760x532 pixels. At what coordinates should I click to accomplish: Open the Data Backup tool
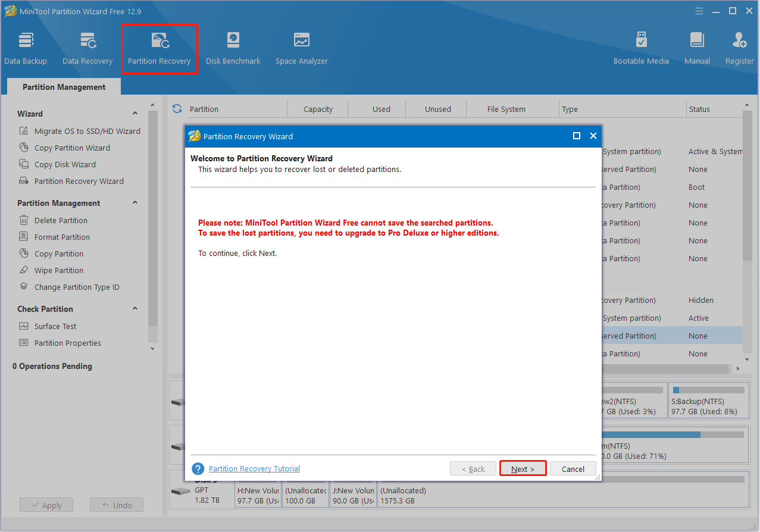coord(26,46)
